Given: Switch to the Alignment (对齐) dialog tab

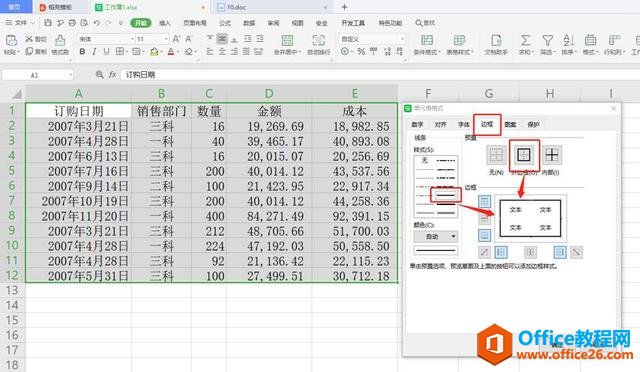Looking at the screenshot, I should tap(440, 125).
